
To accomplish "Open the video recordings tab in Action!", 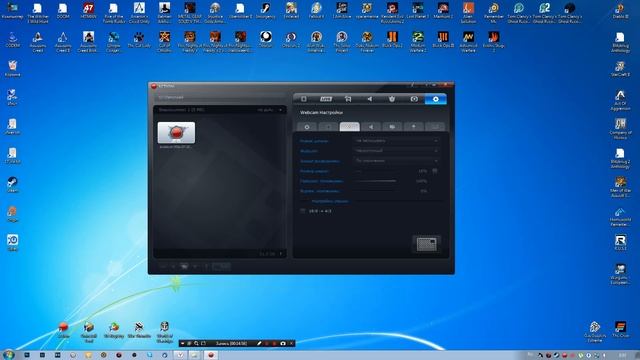I will pos(304,99).
